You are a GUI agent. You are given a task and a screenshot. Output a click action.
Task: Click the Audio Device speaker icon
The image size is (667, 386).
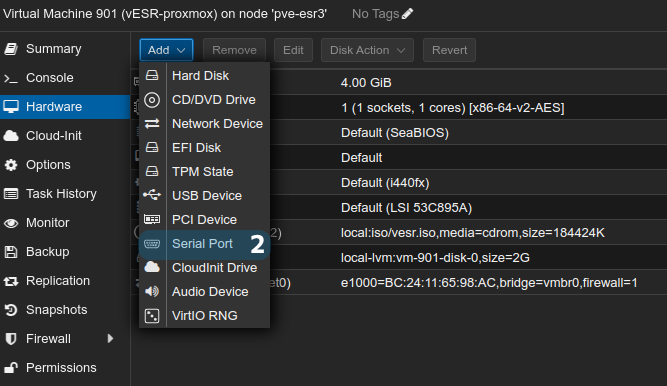coord(152,291)
